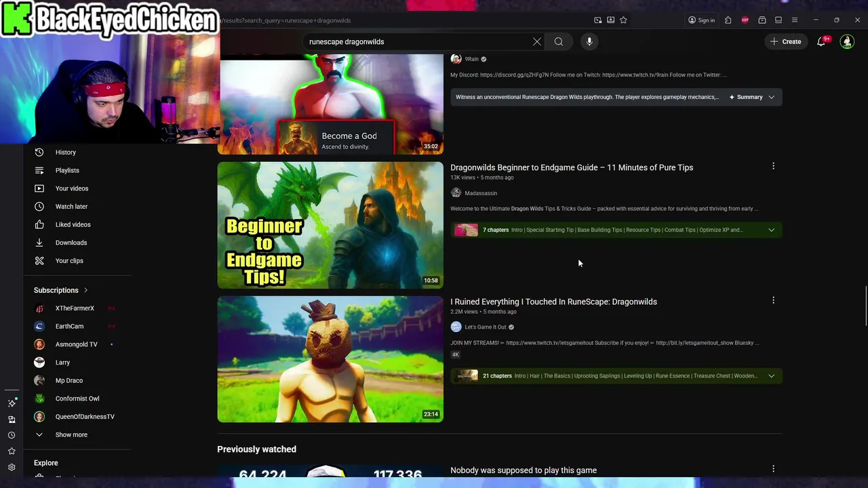Show more subscriptions
The width and height of the screenshot is (868, 488).
pyautogui.click(x=77, y=435)
